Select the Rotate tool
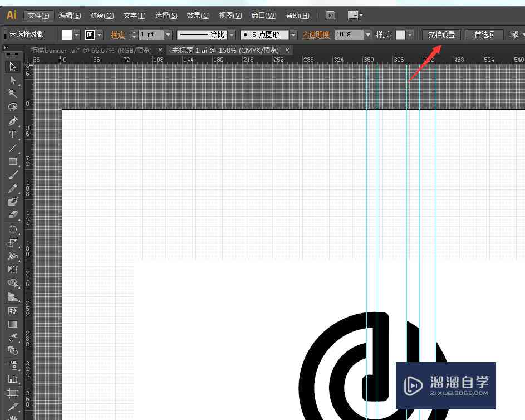Image resolution: width=525 pixels, height=420 pixels. [x=13, y=229]
